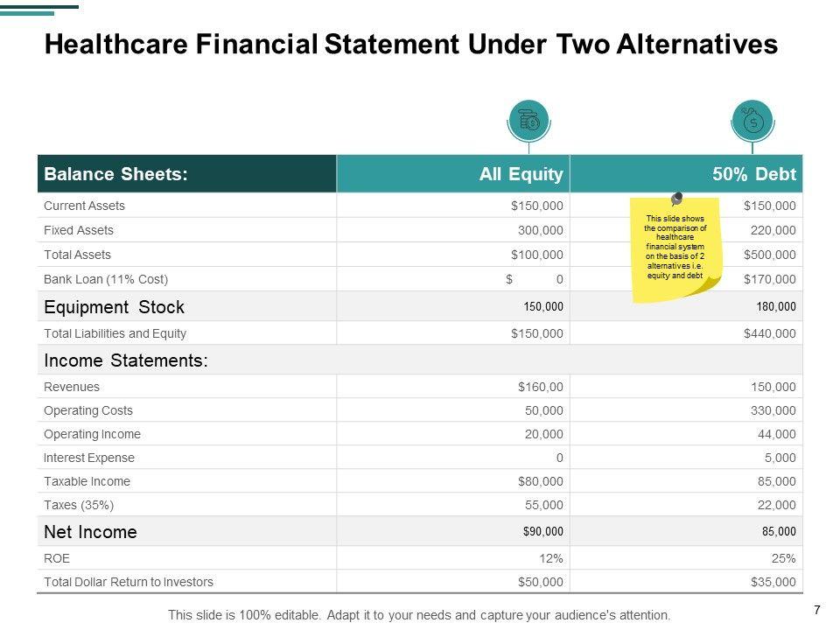Select the editable footer note text
The height and width of the screenshot is (630, 840).
pos(419,614)
